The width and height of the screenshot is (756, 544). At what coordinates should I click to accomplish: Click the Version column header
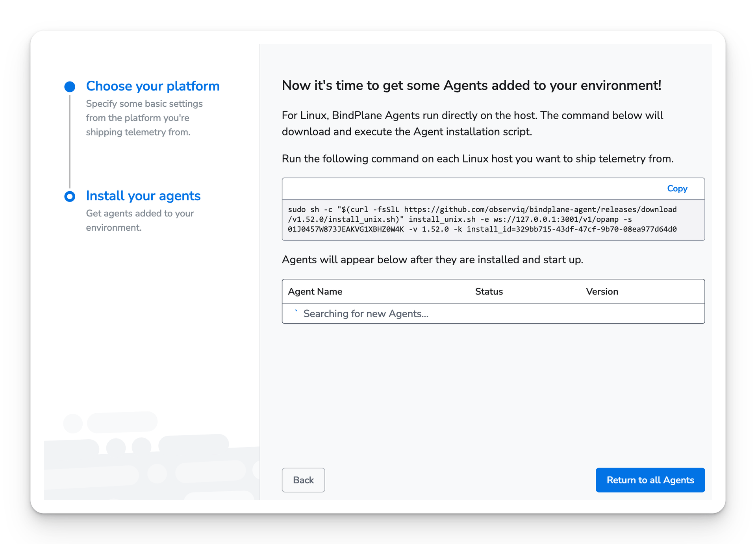(602, 291)
